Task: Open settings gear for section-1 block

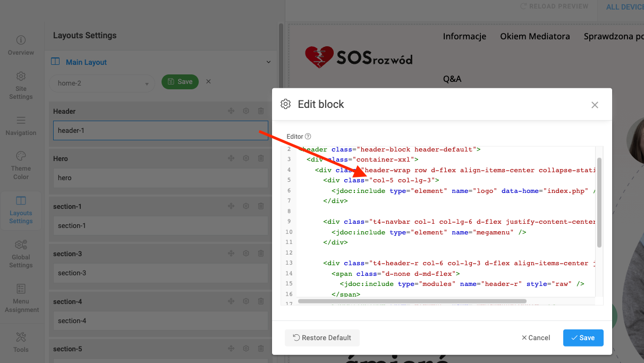Action: [246, 206]
